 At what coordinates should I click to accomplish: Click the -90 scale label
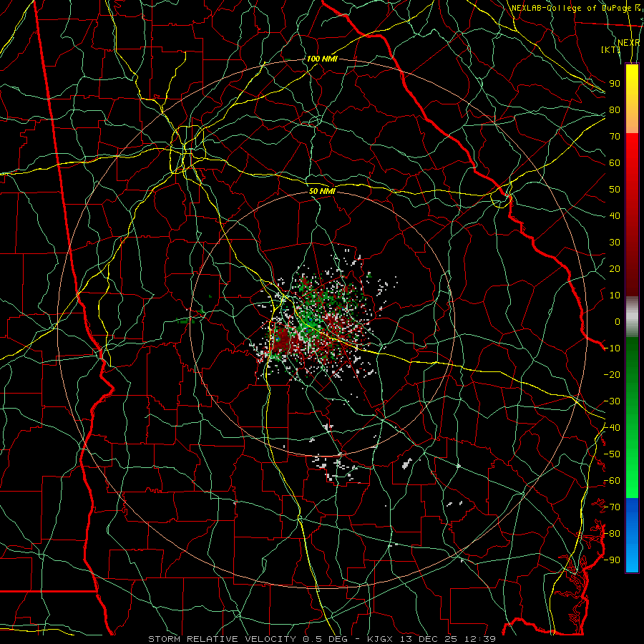click(612, 560)
